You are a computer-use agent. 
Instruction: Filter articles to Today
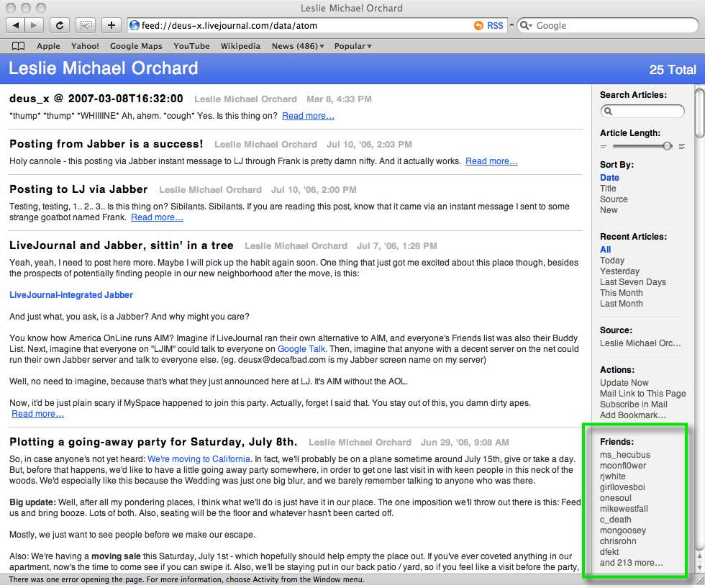point(612,261)
